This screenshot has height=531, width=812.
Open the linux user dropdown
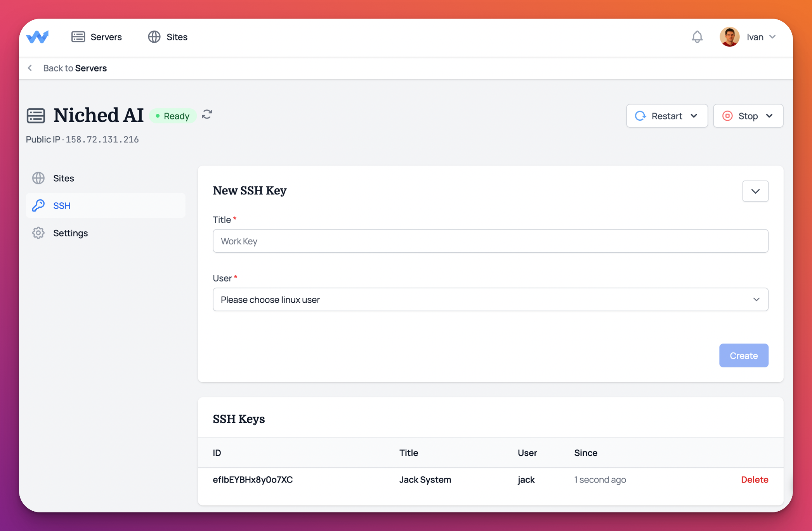491,299
